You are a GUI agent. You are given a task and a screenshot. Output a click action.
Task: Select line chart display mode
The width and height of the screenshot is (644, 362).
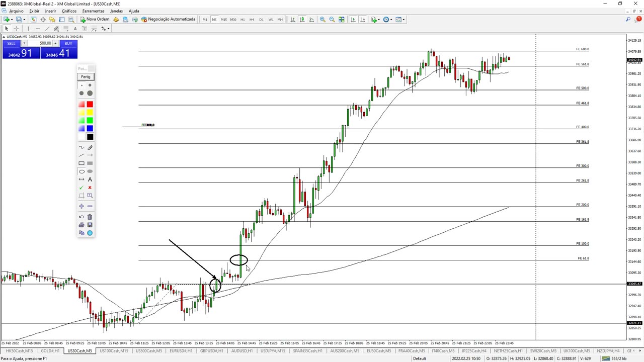point(312,20)
